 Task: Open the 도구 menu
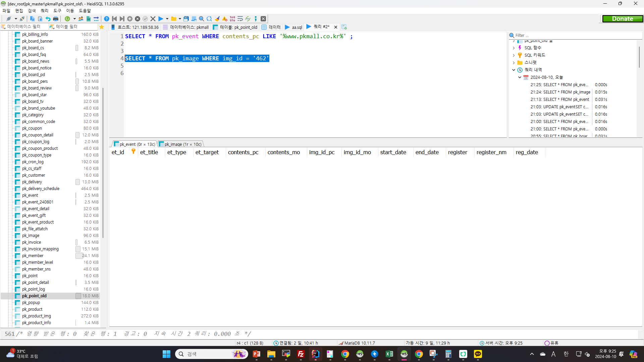click(57, 11)
